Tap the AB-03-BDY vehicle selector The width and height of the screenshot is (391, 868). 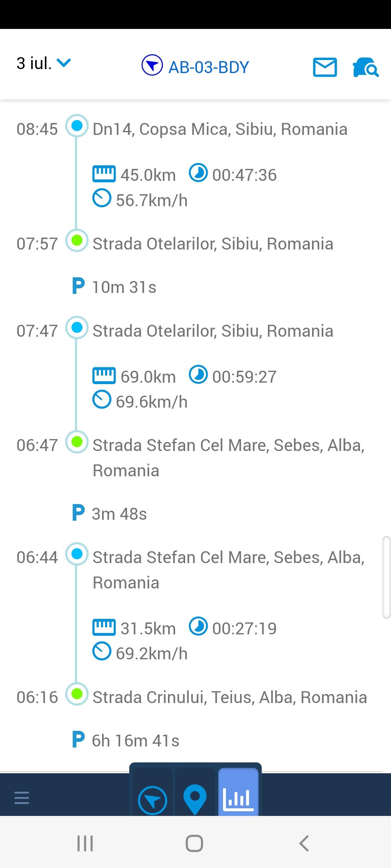coord(209,67)
